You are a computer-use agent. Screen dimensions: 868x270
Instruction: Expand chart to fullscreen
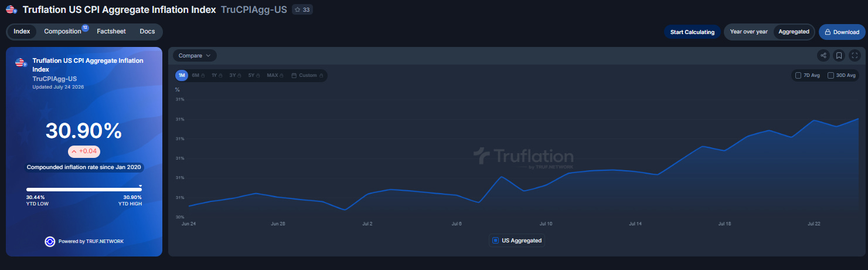855,56
